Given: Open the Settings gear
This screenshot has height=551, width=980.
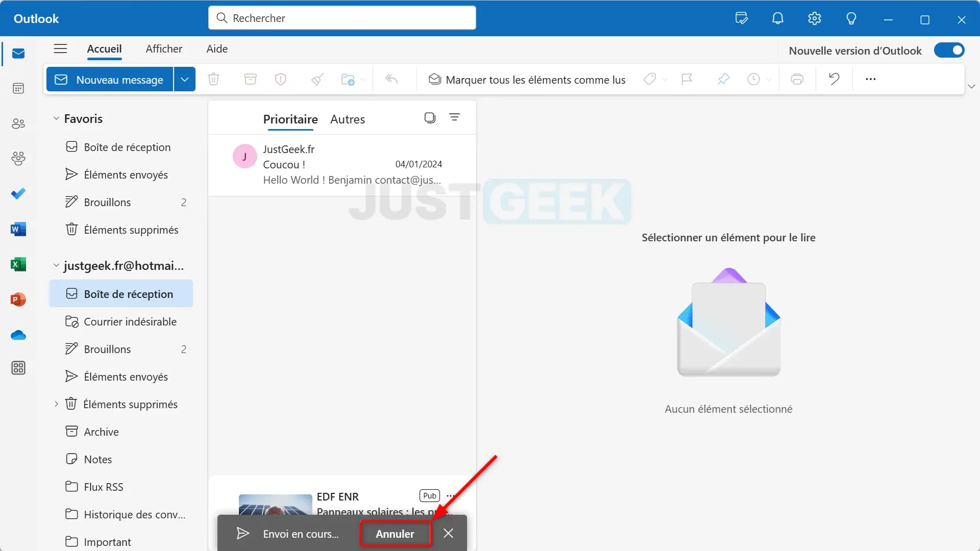Looking at the screenshot, I should tap(815, 19).
